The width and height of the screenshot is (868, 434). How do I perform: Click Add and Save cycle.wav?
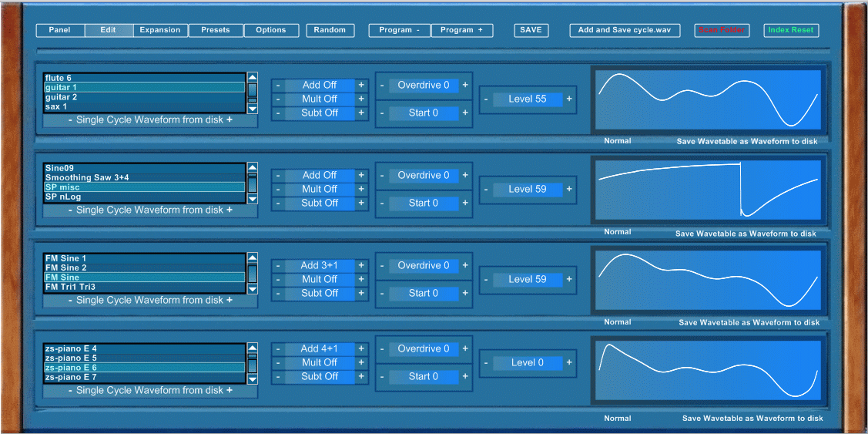(x=625, y=31)
